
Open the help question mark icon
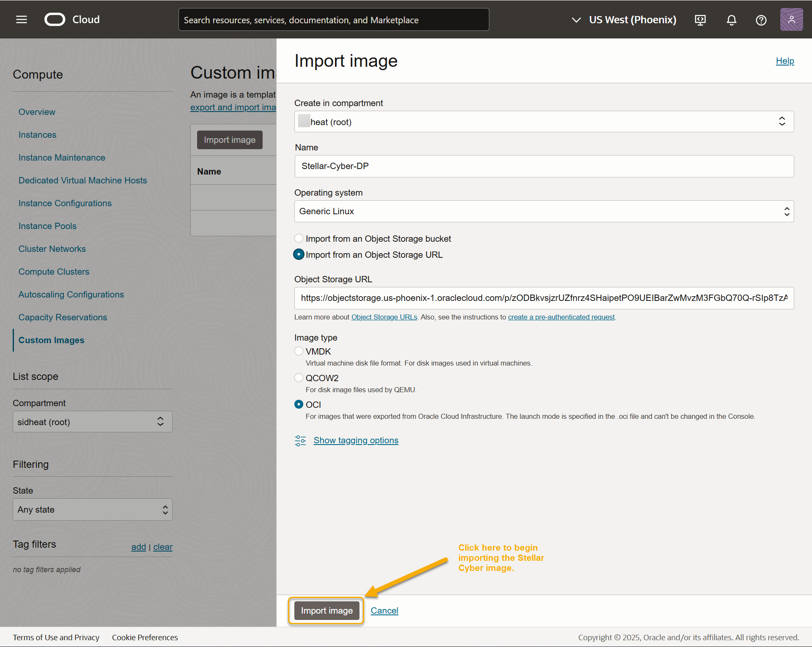point(761,20)
